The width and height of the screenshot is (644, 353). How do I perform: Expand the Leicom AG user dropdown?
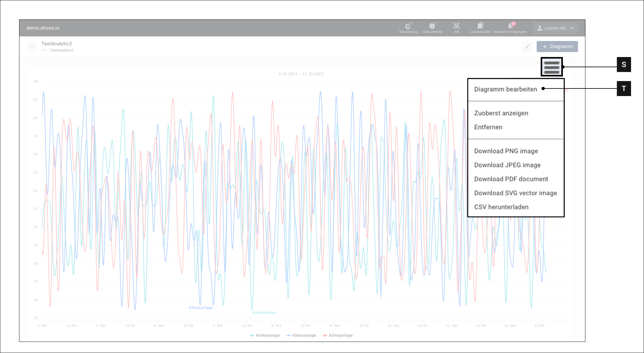555,28
